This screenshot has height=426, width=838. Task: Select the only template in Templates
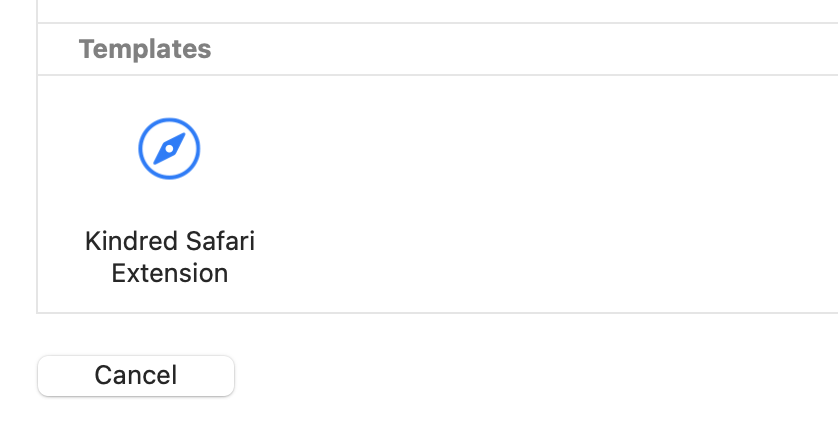coord(169,202)
